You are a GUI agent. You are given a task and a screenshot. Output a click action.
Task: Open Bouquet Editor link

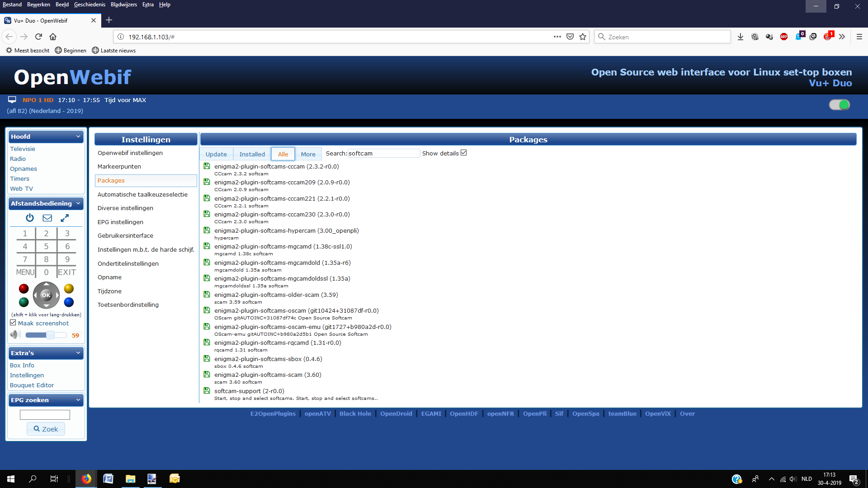[x=32, y=385]
